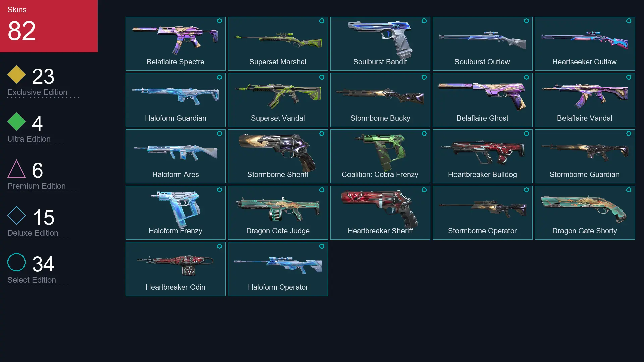This screenshot has width=644, height=362.
Task: Toggle circle marker on Superset Marshal card
Action: click(322, 21)
